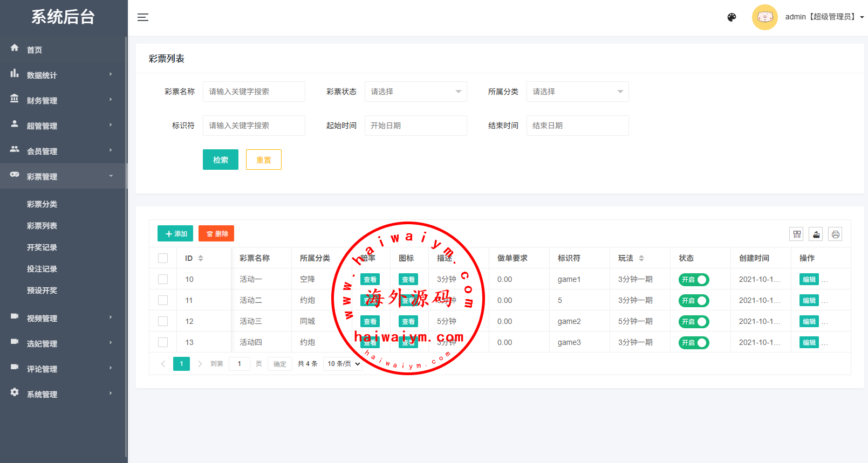This screenshot has width=868, height=463.
Task: Open the theme color palette icon
Action: (732, 17)
